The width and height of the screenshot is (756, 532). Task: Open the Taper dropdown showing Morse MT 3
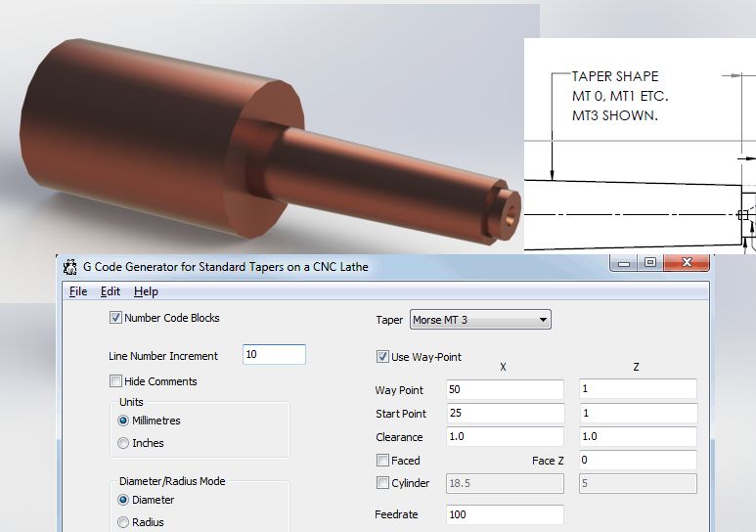point(480,320)
